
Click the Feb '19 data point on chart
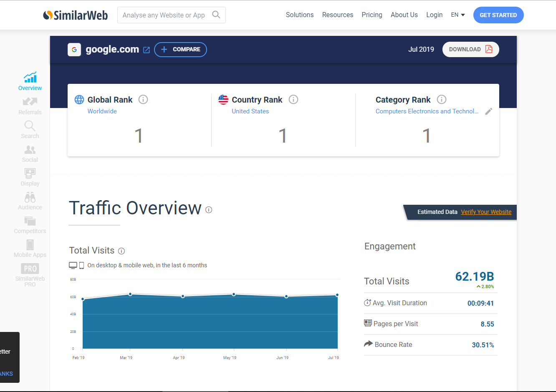(x=83, y=299)
